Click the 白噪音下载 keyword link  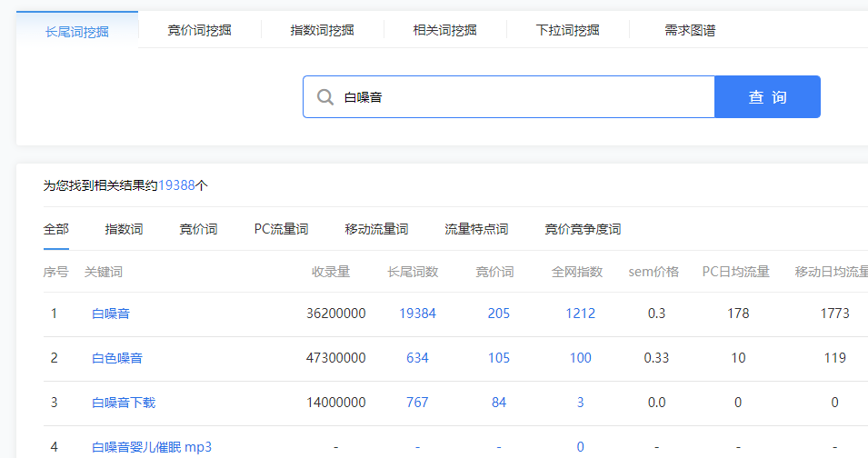tap(124, 403)
